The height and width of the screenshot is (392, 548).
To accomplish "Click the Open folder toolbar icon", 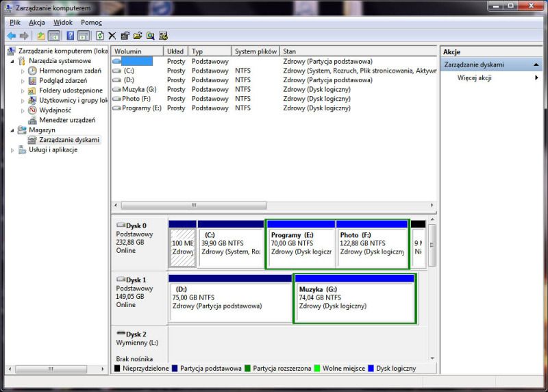I will click(x=138, y=36).
